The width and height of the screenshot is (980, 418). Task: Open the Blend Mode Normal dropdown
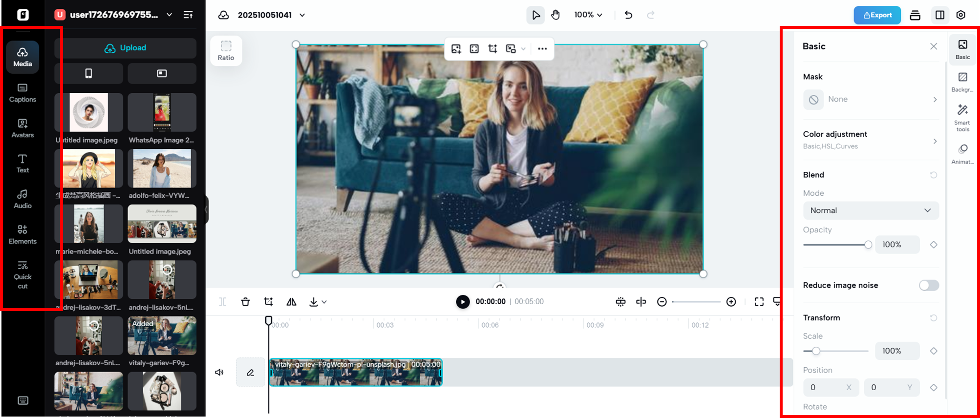point(871,210)
